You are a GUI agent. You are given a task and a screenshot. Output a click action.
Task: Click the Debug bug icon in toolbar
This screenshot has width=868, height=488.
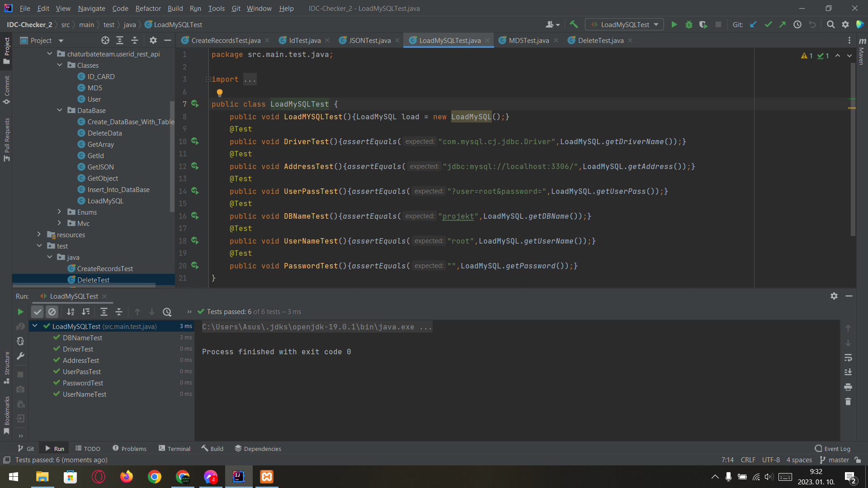click(689, 25)
